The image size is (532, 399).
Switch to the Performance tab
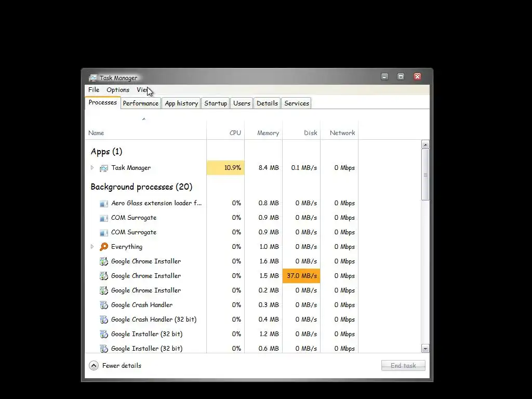pos(140,103)
